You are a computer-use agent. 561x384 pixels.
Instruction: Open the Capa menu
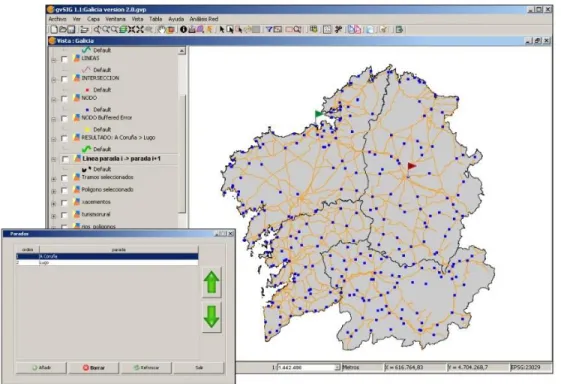(93, 19)
